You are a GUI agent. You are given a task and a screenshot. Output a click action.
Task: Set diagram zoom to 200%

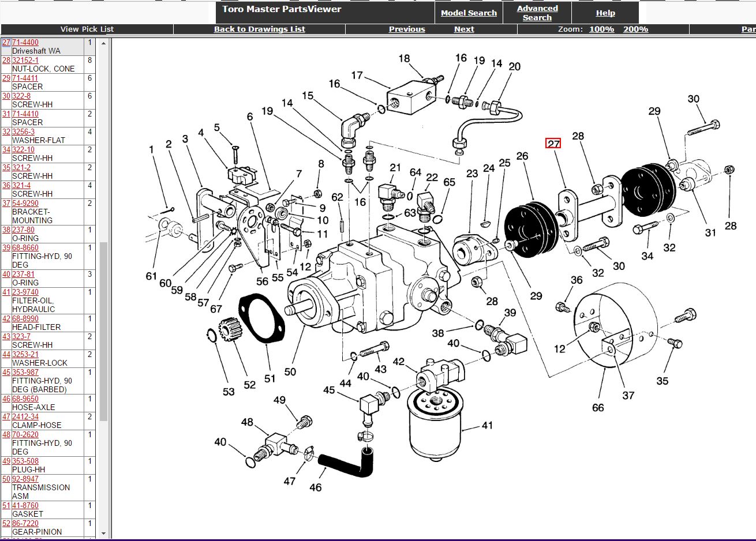point(635,29)
